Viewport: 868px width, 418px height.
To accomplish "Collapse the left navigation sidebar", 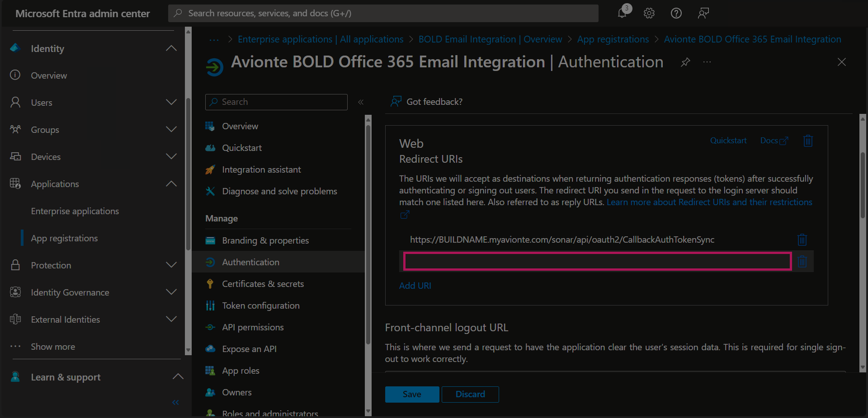I will pos(175,402).
